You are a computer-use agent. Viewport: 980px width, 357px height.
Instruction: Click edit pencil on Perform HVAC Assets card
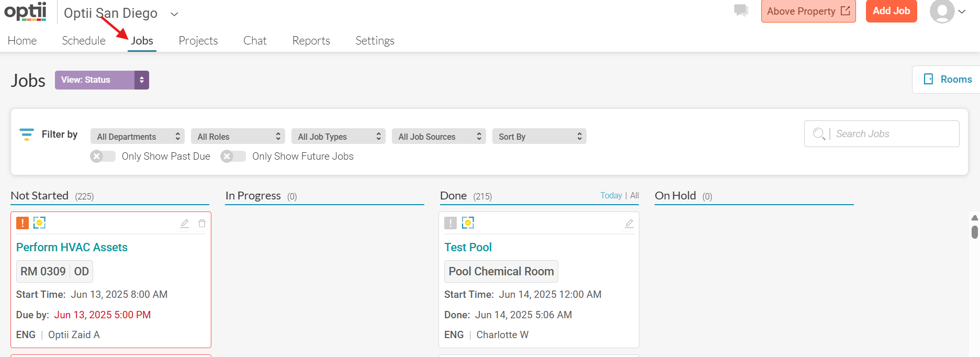tap(185, 224)
